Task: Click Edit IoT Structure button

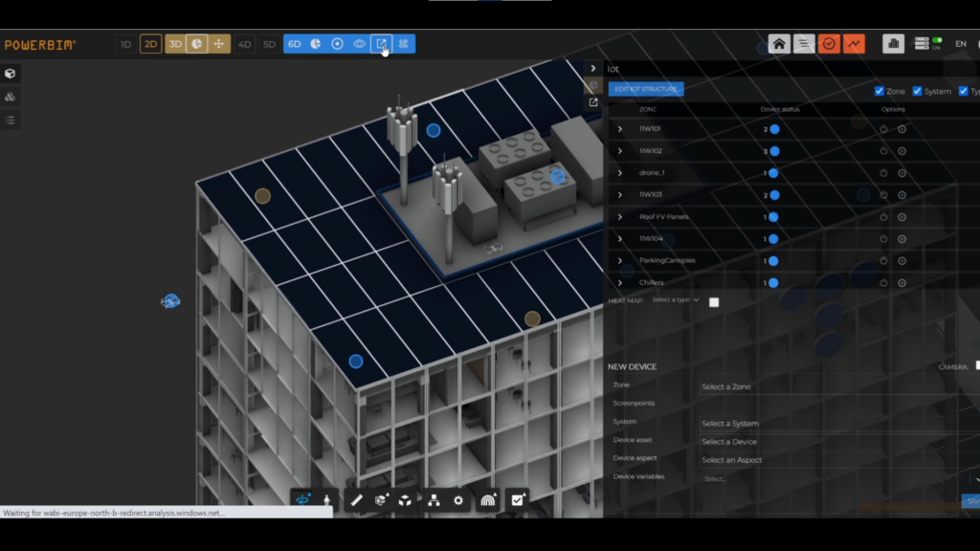Action: (646, 89)
